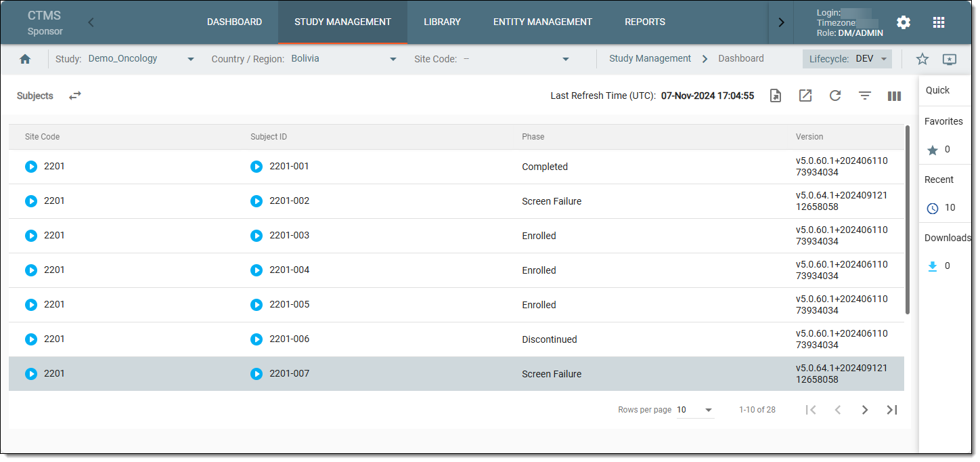Click the Favorites star icon in Quick panel

(932, 150)
